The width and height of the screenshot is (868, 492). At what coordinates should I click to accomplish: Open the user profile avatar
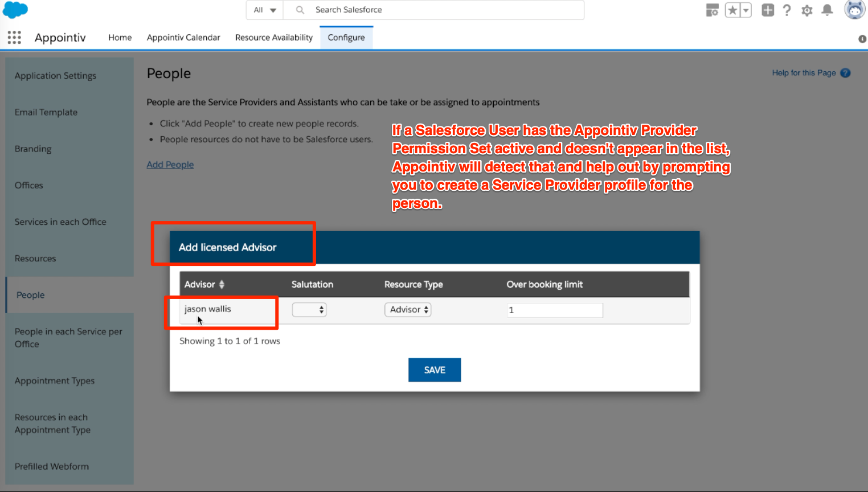[854, 10]
